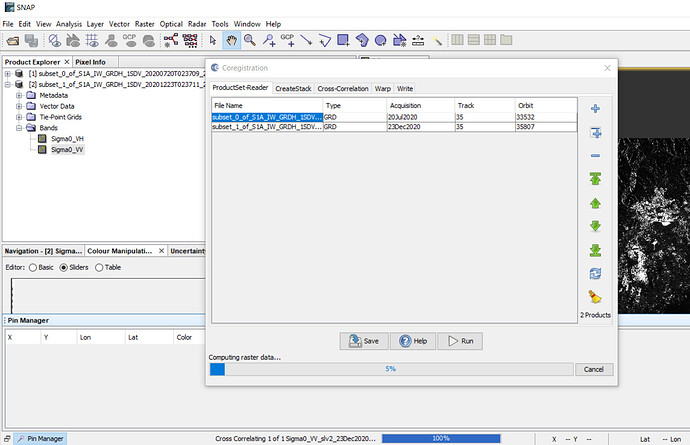Viewport: 690px width, 445px height.
Task: Select Basic editor radio button
Action: coord(33,268)
